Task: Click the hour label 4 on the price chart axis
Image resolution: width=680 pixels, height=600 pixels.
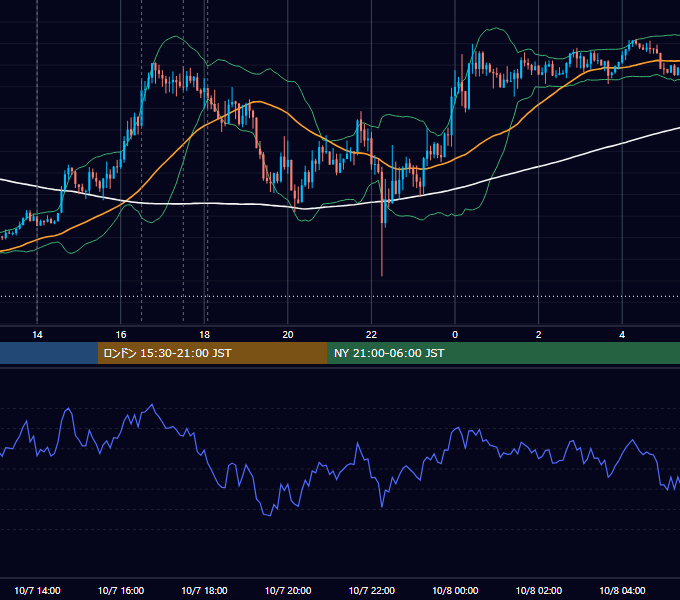Action: point(622,334)
